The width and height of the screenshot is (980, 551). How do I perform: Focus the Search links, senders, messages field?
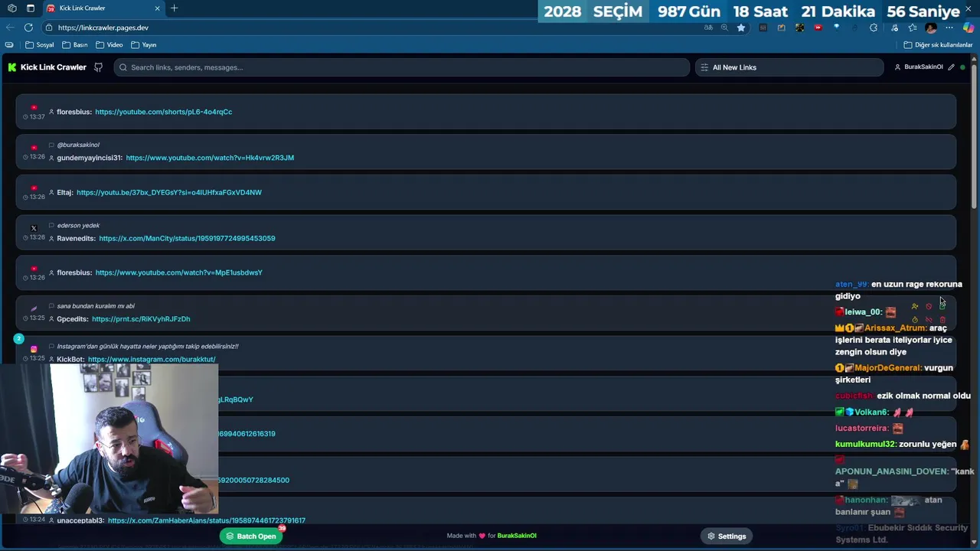pos(402,67)
